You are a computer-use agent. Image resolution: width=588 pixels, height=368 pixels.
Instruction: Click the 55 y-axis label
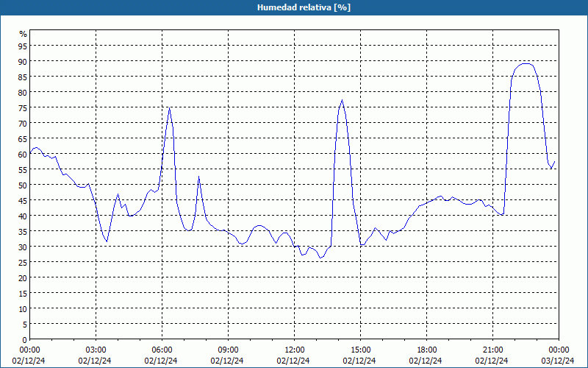pos(23,170)
